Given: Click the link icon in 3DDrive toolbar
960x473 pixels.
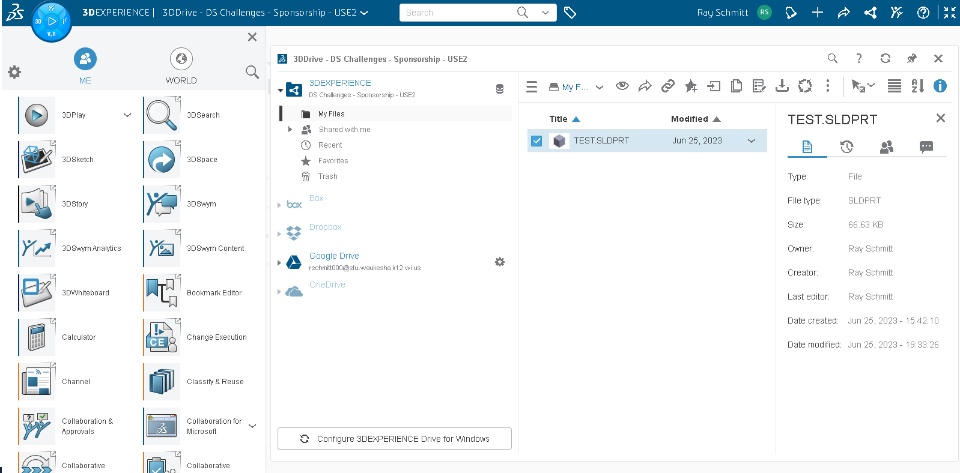Looking at the screenshot, I should pos(667,86).
